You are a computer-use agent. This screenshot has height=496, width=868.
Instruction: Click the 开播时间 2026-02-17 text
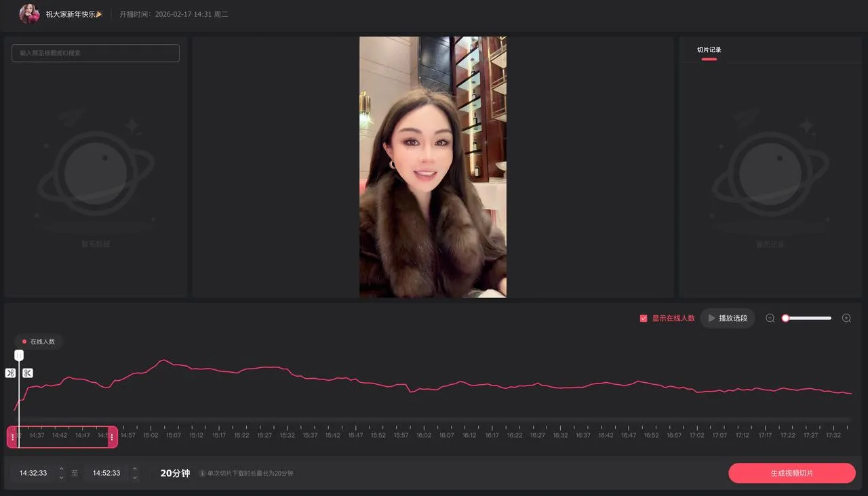(174, 14)
